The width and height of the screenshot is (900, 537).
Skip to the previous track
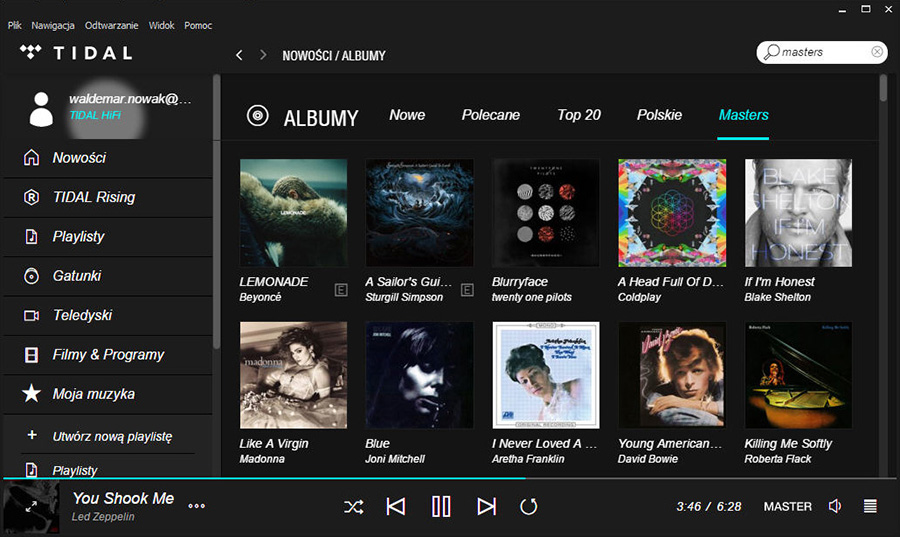pyautogui.click(x=395, y=507)
